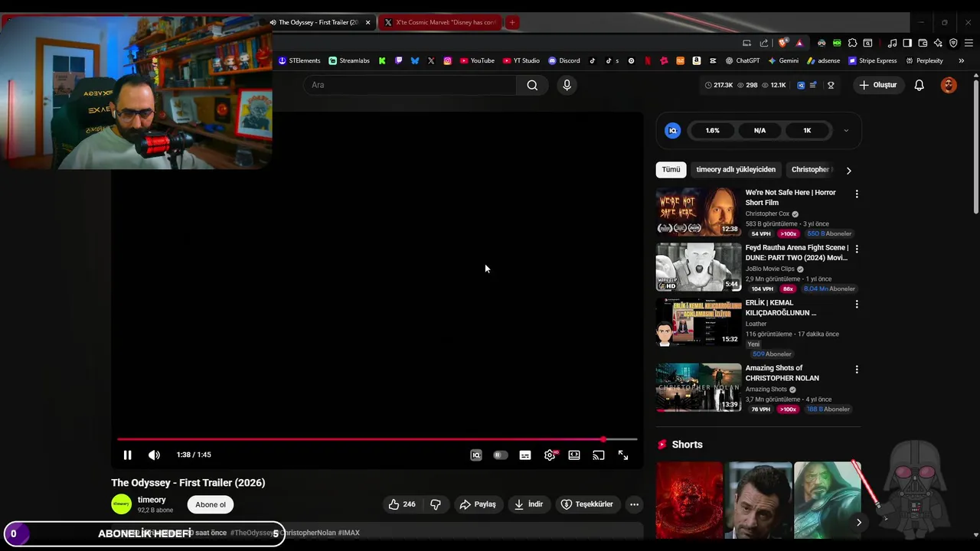Screen dimensions: 980x551
Task: Switch to X'te Cosmic Marvel tab
Action: coord(441,22)
